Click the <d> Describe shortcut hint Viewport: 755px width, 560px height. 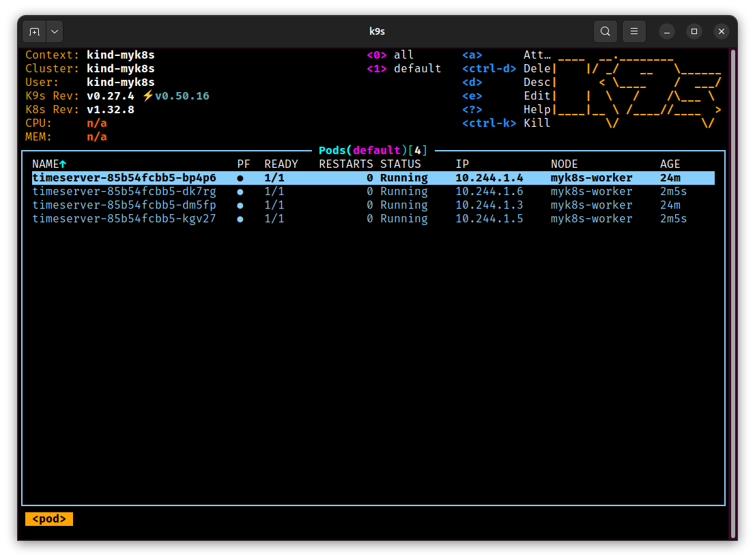click(506, 83)
